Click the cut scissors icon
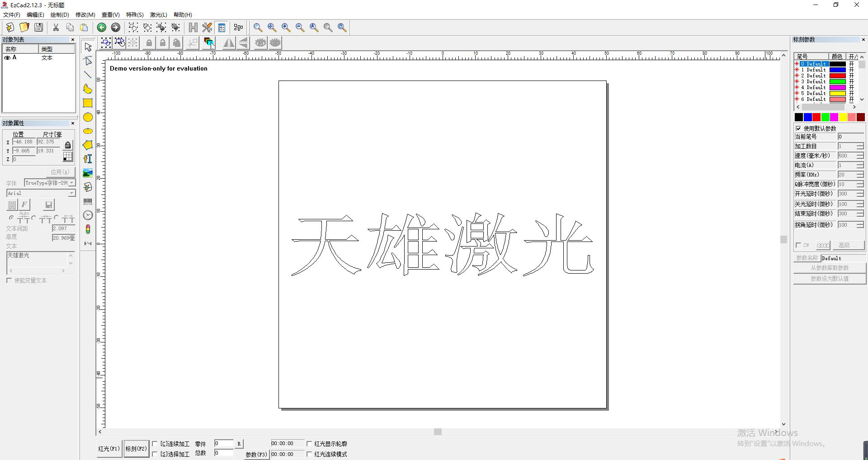 56,28
